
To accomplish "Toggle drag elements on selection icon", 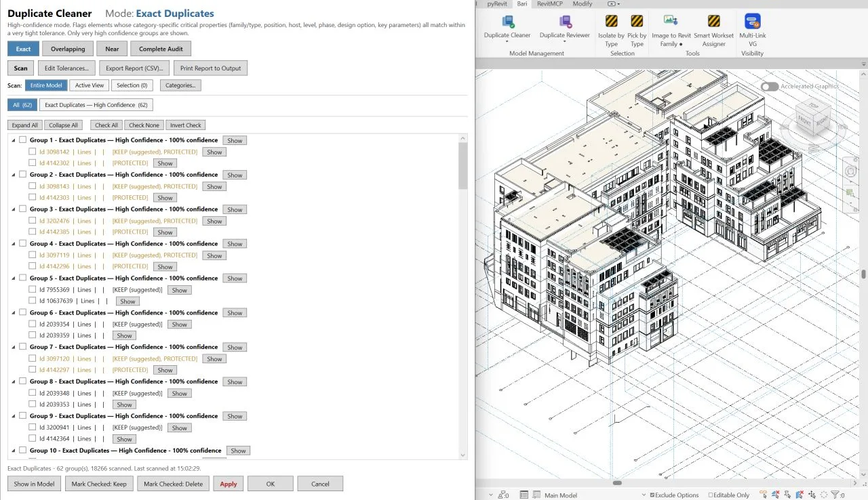I will 812,495.
